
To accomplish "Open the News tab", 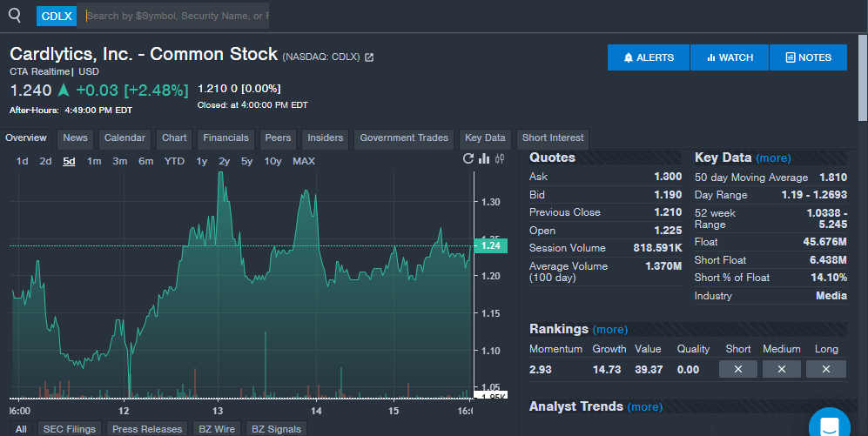I will click(x=75, y=138).
